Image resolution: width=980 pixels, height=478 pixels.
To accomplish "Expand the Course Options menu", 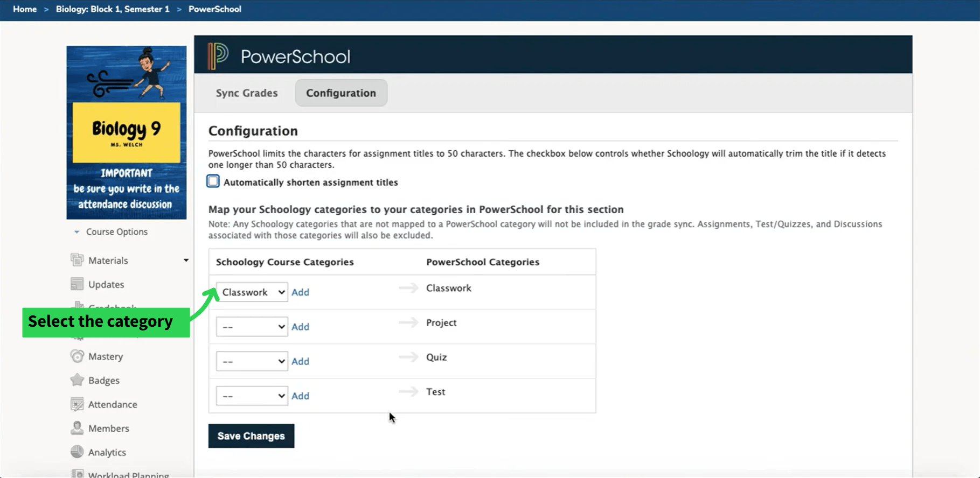I will click(110, 231).
